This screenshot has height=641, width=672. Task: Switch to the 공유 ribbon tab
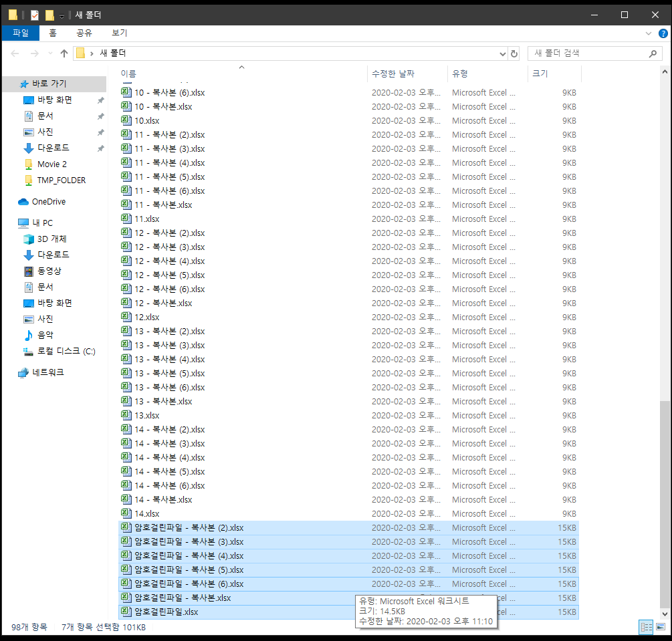(x=84, y=33)
